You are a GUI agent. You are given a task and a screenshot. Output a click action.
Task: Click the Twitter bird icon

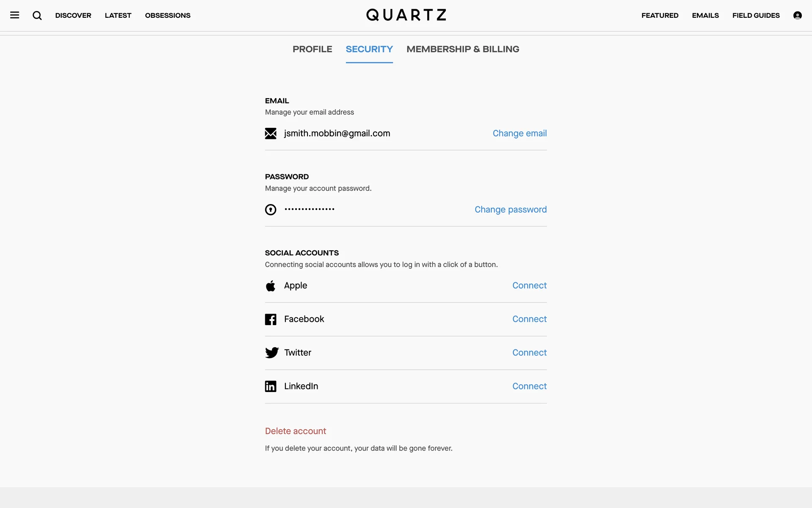coord(272,353)
